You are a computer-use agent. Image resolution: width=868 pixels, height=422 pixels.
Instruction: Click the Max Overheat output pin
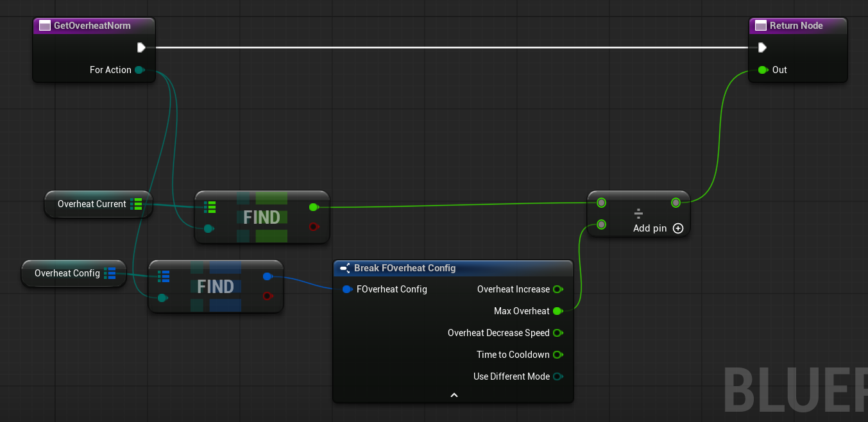click(x=557, y=311)
